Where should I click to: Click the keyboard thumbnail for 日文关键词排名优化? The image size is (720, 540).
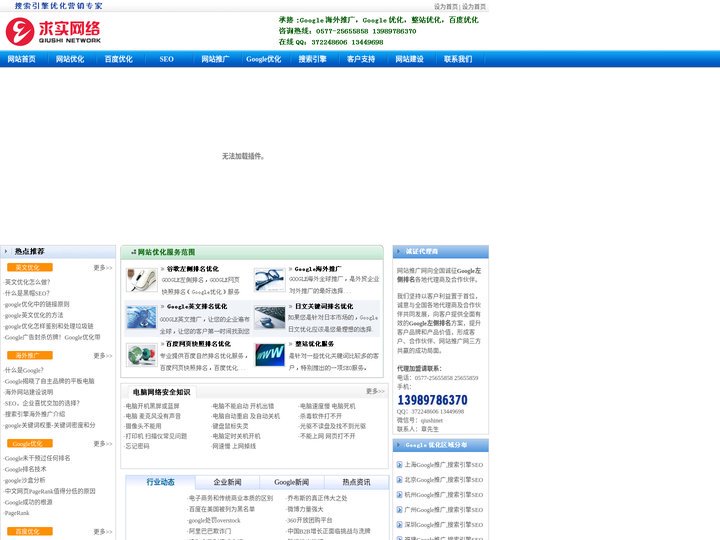tap(269, 317)
